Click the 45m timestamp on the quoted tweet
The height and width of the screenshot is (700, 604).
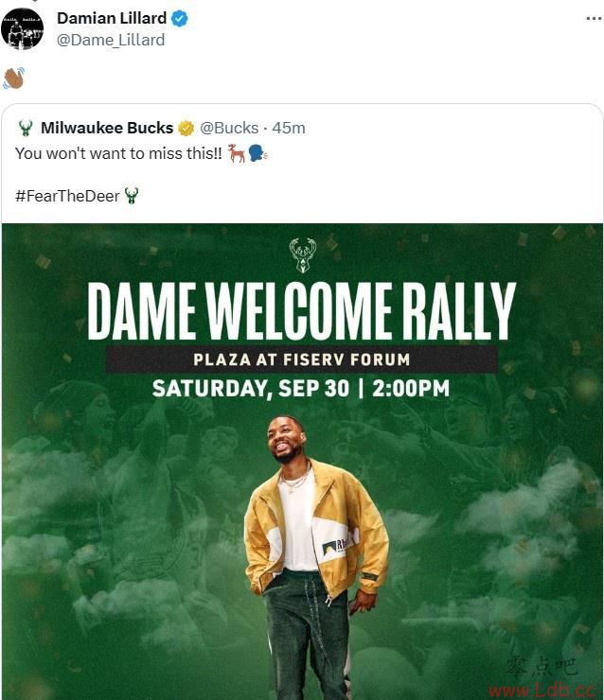coord(289,128)
